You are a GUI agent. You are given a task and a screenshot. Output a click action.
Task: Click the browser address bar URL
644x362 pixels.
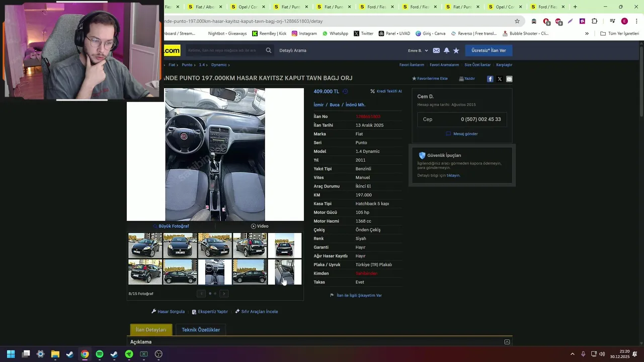[244, 21]
